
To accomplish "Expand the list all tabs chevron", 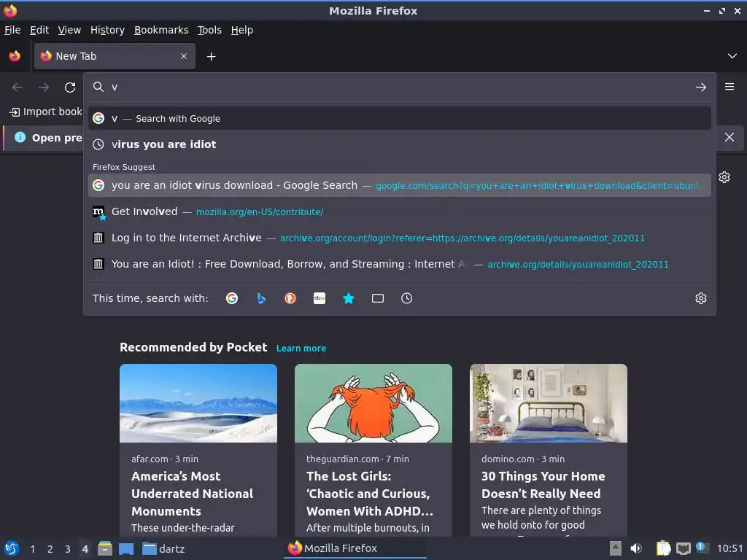I will point(732,56).
